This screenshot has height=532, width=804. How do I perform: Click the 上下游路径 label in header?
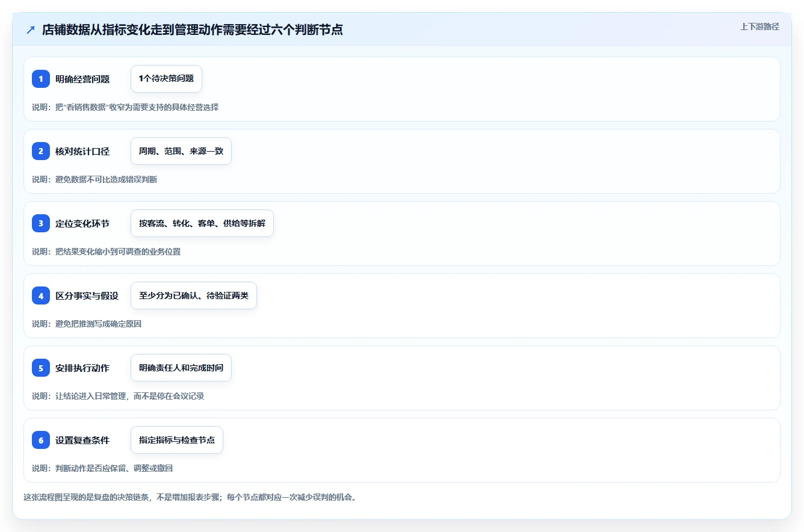(759, 26)
